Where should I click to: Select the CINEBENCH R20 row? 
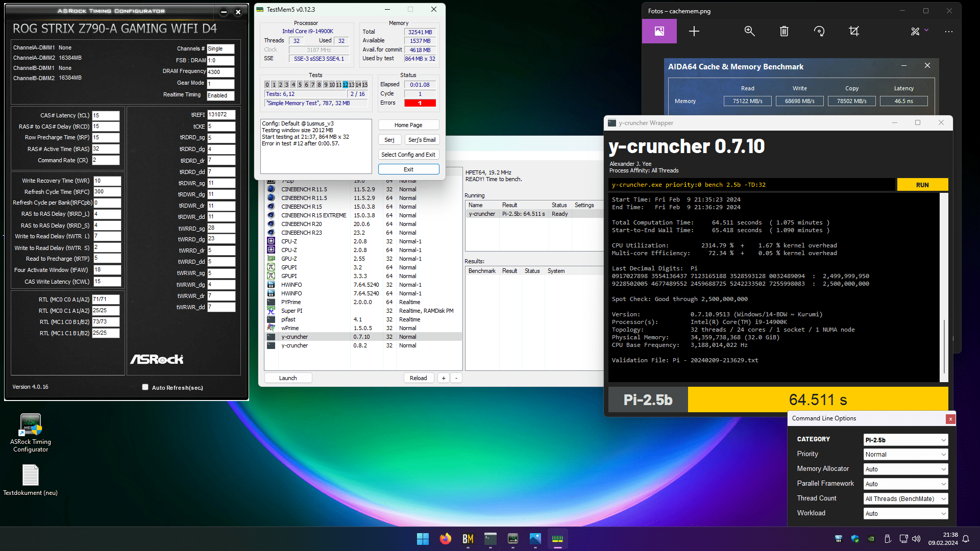(x=363, y=224)
